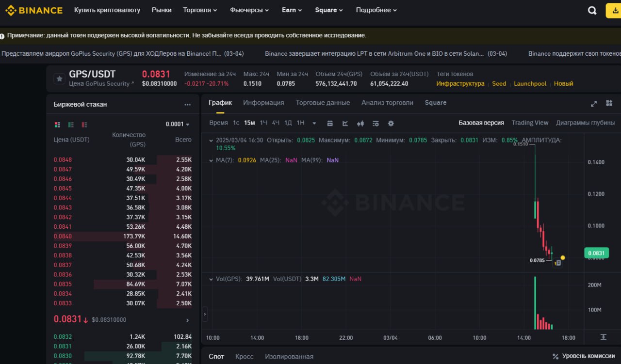Click the green 0.0831 price label
621x364 pixels.
point(596,253)
